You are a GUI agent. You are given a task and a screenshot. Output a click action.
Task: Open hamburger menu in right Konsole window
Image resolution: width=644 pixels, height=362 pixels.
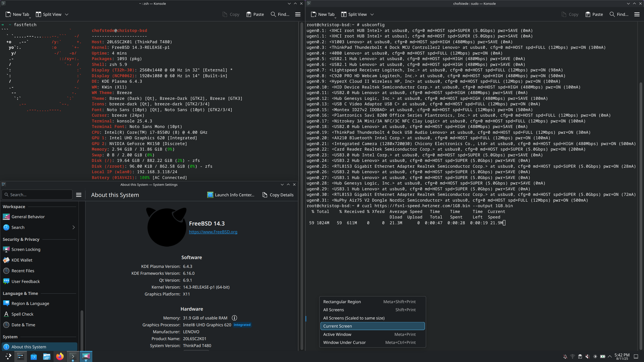coord(637,14)
